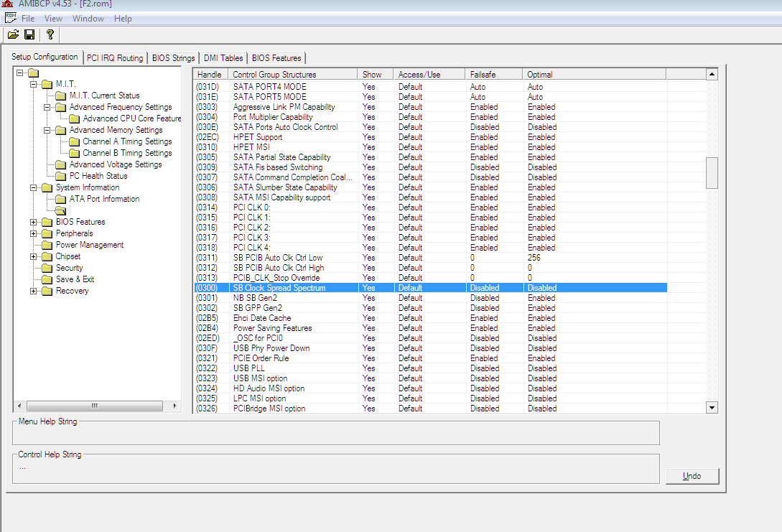Select the Advanced Memory Settings folder icon
The image size is (782, 532).
pyautogui.click(x=61, y=130)
